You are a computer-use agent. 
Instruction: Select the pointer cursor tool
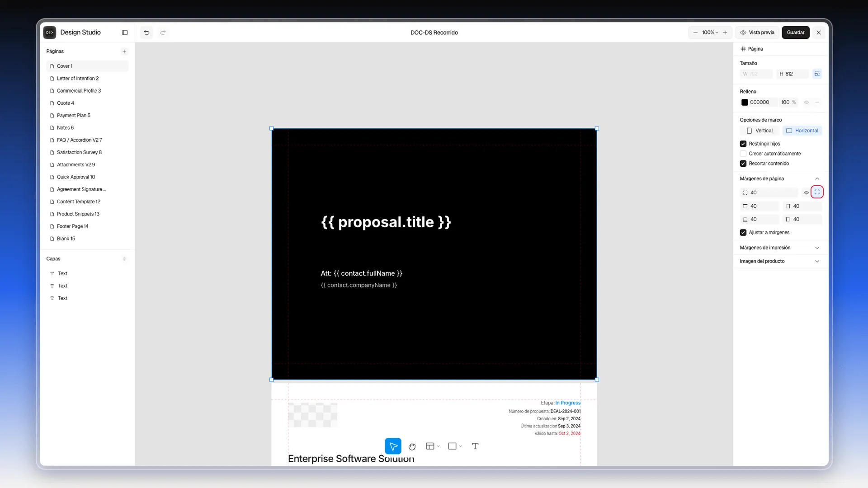click(x=393, y=446)
